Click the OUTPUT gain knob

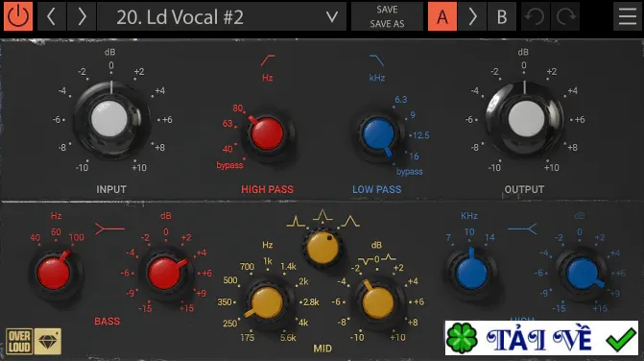525,119
